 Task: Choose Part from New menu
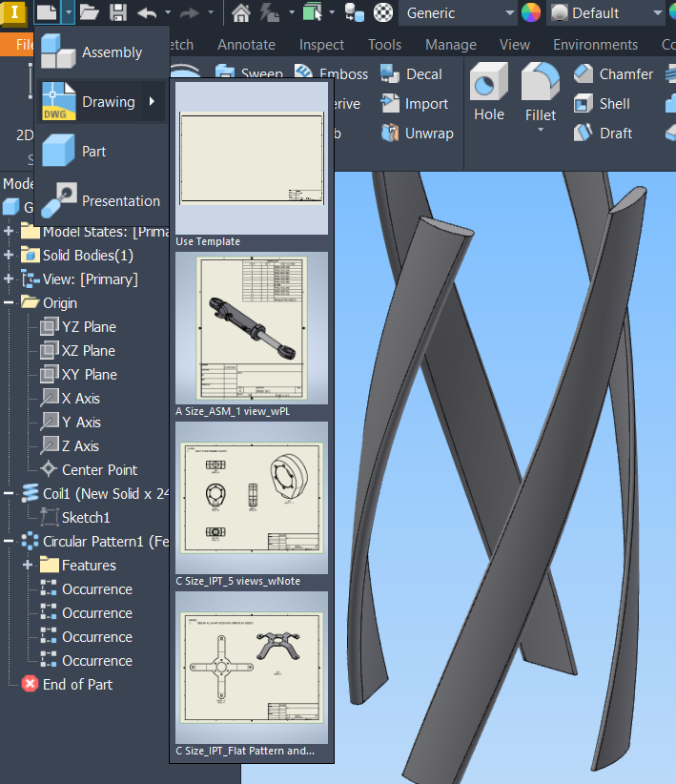tap(101, 151)
